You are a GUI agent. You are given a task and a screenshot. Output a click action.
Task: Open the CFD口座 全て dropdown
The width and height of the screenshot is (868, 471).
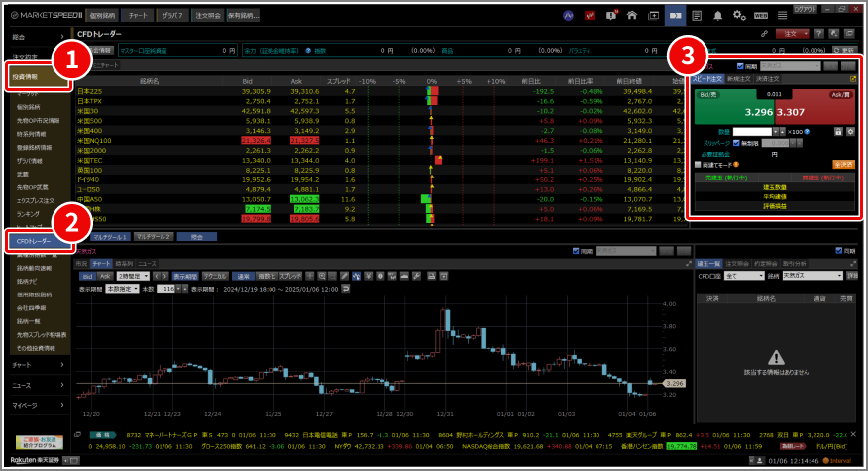click(x=744, y=276)
